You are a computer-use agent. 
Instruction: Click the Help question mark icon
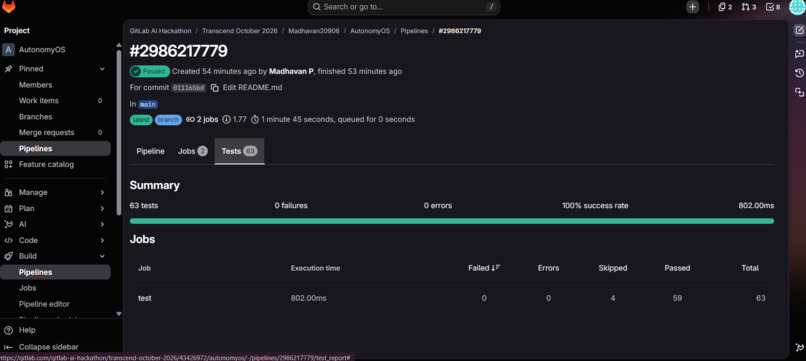click(8, 330)
